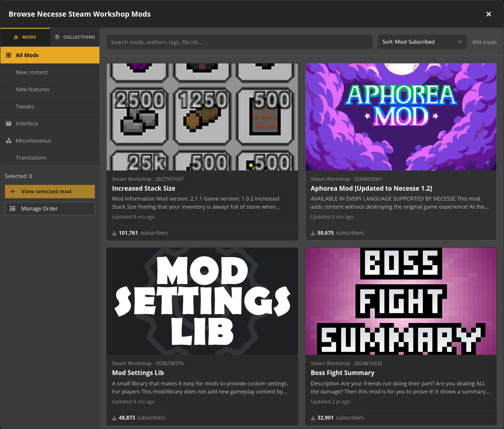The image size is (504, 429).
Task: Click download icon beside 50,675 subscribers
Action: click(x=313, y=233)
